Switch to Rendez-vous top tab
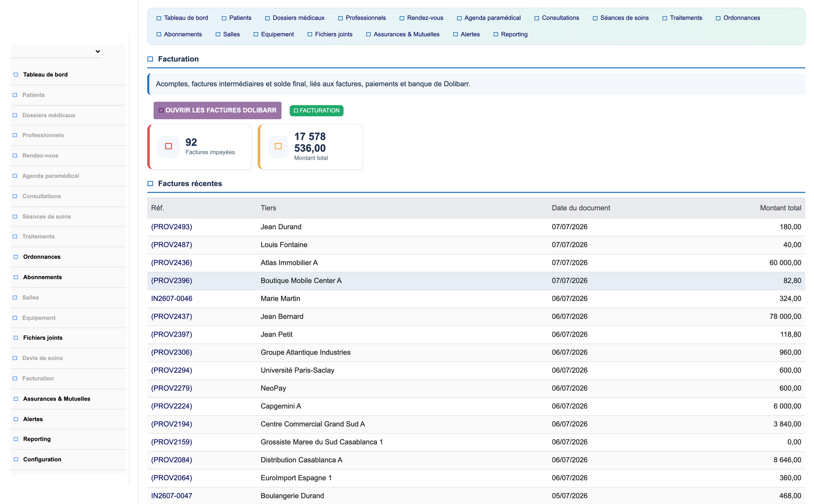Image resolution: width=814 pixels, height=504 pixels. tap(421, 18)
